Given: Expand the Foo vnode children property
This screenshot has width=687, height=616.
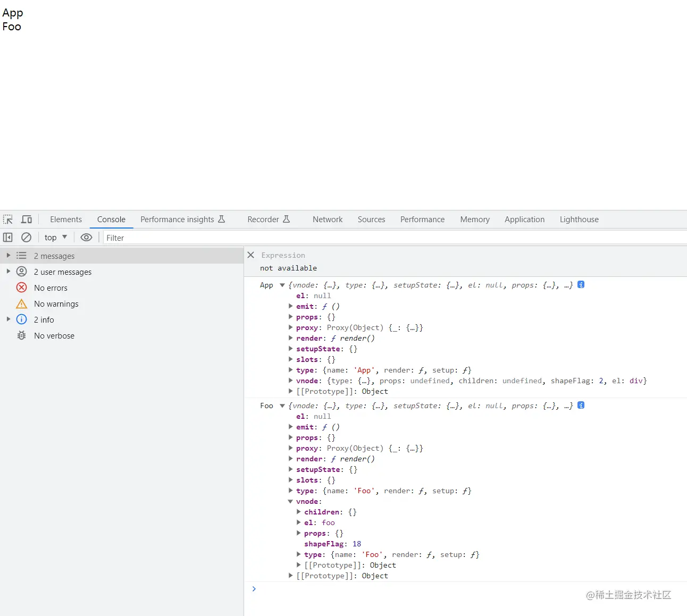Looking at the screenshot, I should pyautogui.click(x=298, y=512).
